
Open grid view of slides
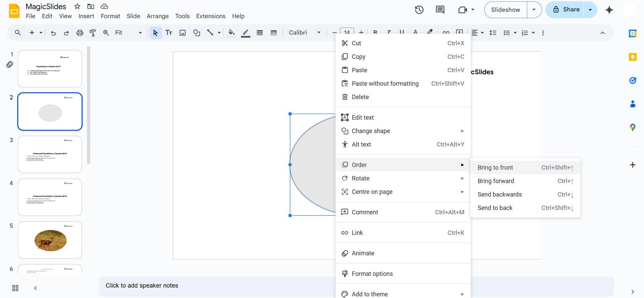pyautogui.click(x=15, y=288)
